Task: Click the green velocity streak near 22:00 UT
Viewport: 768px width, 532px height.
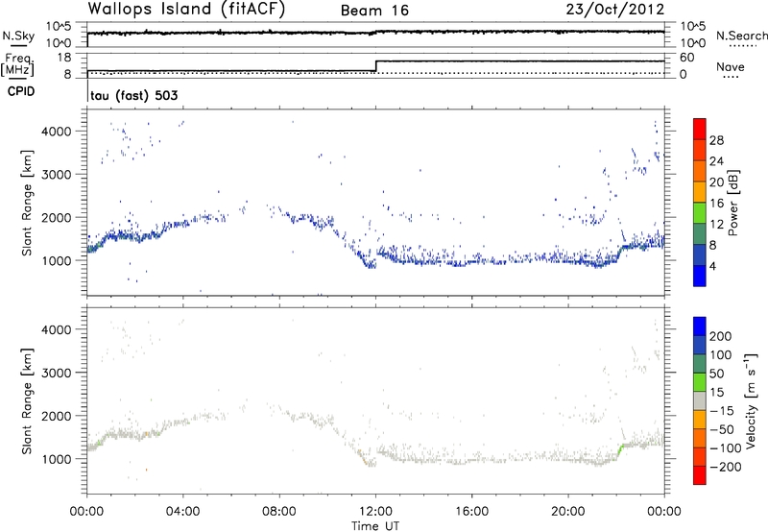Action: 620,448
